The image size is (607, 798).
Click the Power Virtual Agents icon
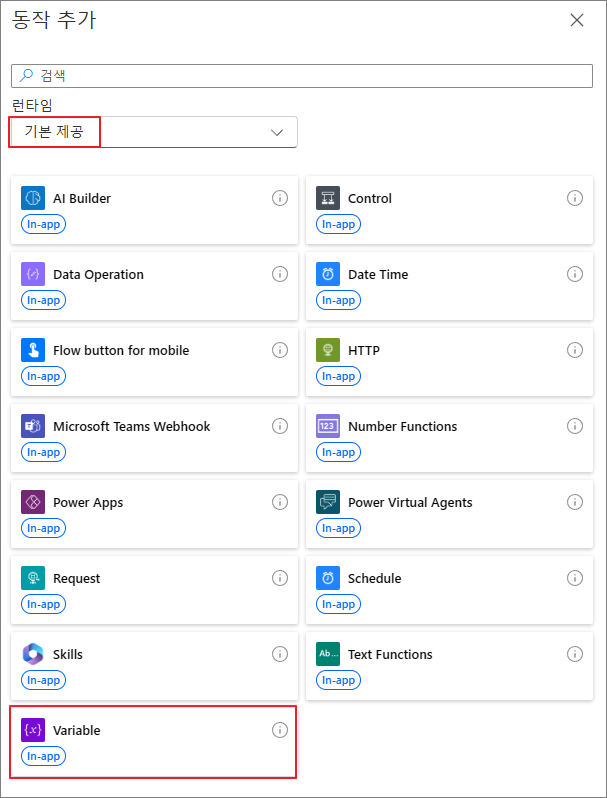(x=328, y=502)
